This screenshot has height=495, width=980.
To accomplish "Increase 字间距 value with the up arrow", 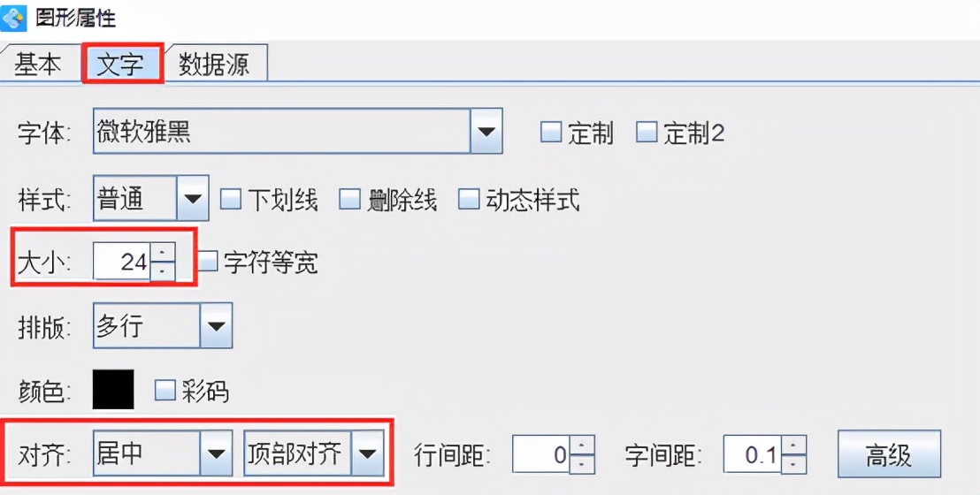I will tap(793, 445).
